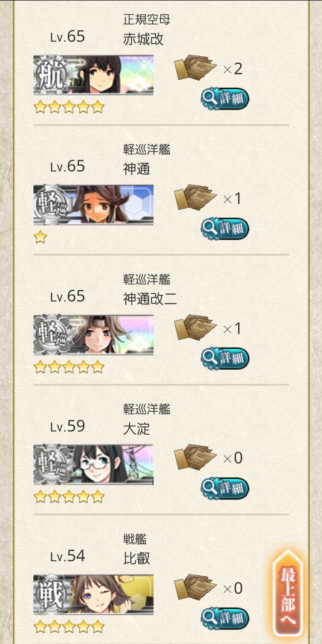322x644 pixels.
Task: Jump to top with 最上部へ button
Action: [x=288, y=594]
